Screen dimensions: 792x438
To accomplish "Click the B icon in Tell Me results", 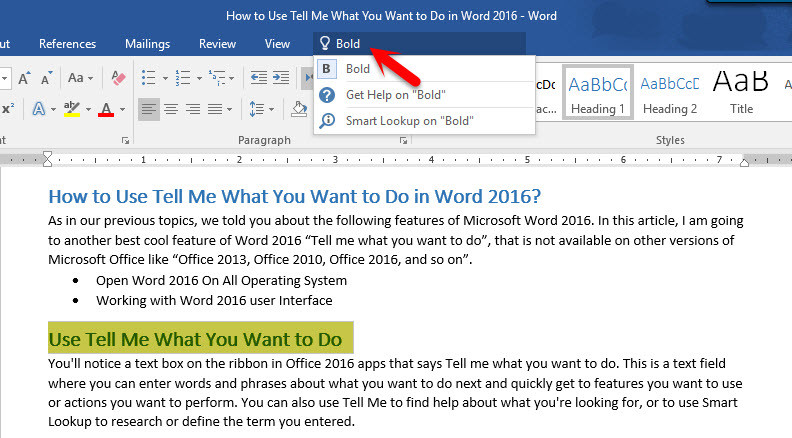I will 327,69.
